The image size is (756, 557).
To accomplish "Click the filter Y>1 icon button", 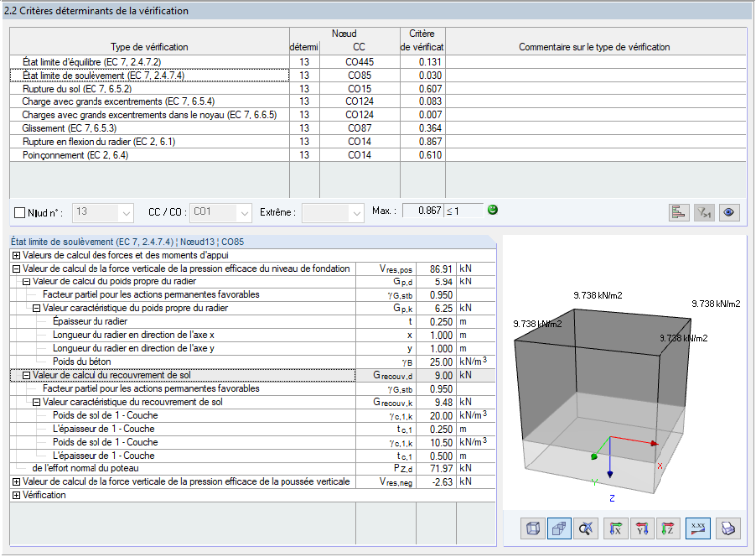I will (x=704, y=212).
